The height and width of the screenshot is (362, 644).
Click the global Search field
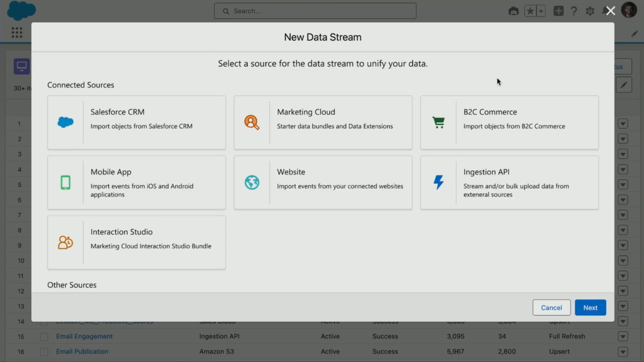pos(315,11)
